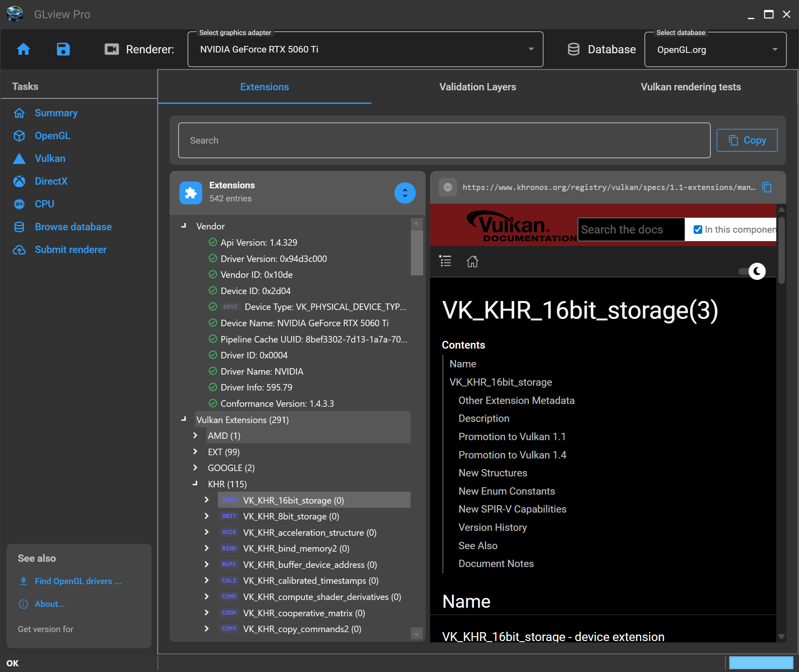This screenshot has width=799, height=672.
Task: Expand the EXT (99) group
Action: 195,452
